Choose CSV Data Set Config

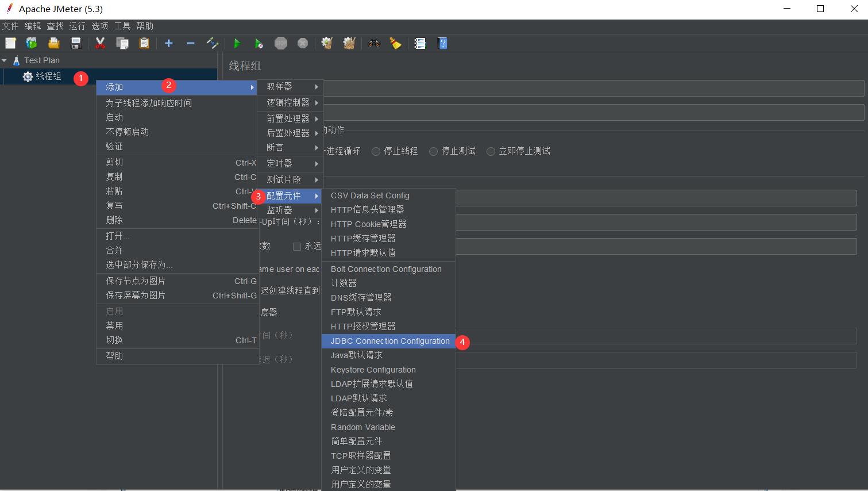tap(388, 195)
